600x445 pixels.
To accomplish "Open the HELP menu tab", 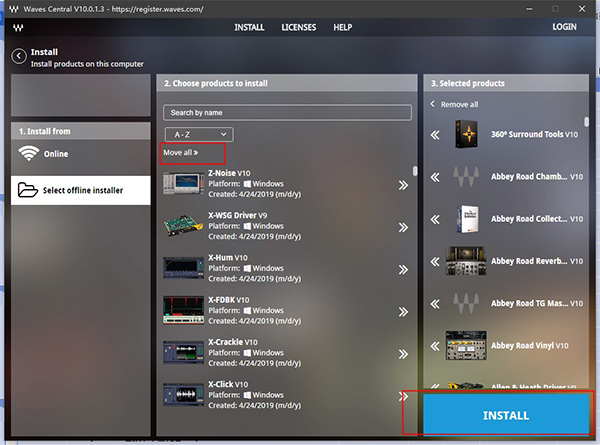I will [x=342, y=27].
